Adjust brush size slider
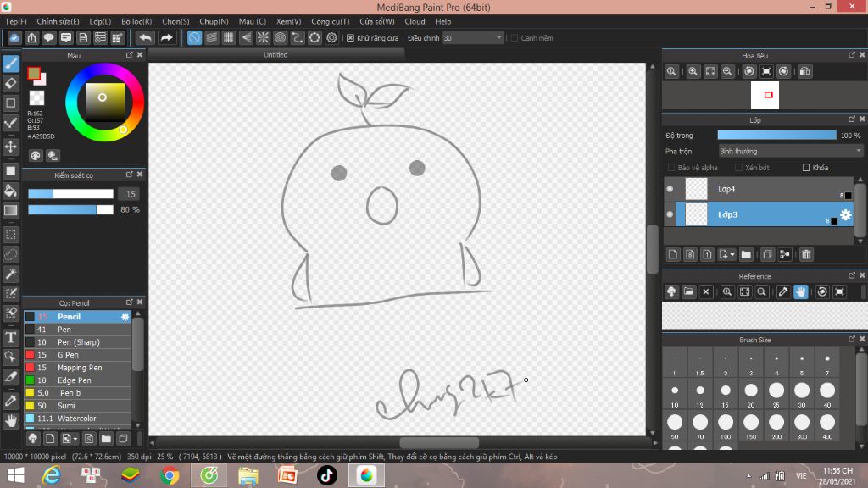This screenshot has height=488, width=868. click(x=71, y=194)
